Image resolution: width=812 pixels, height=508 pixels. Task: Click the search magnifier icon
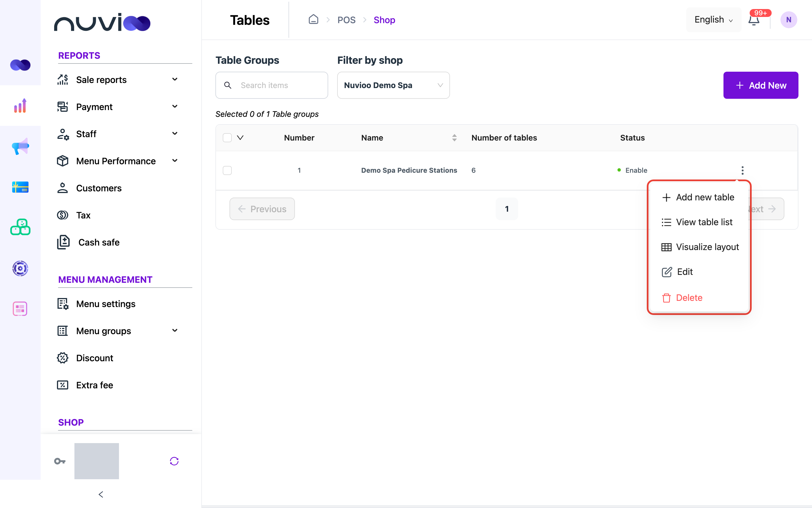coord(228,85)
